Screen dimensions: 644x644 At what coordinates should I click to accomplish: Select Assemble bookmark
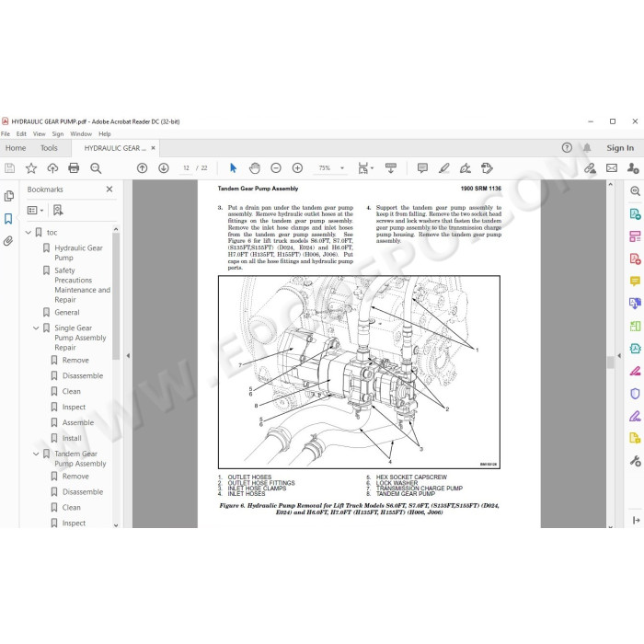pos(78,422)
